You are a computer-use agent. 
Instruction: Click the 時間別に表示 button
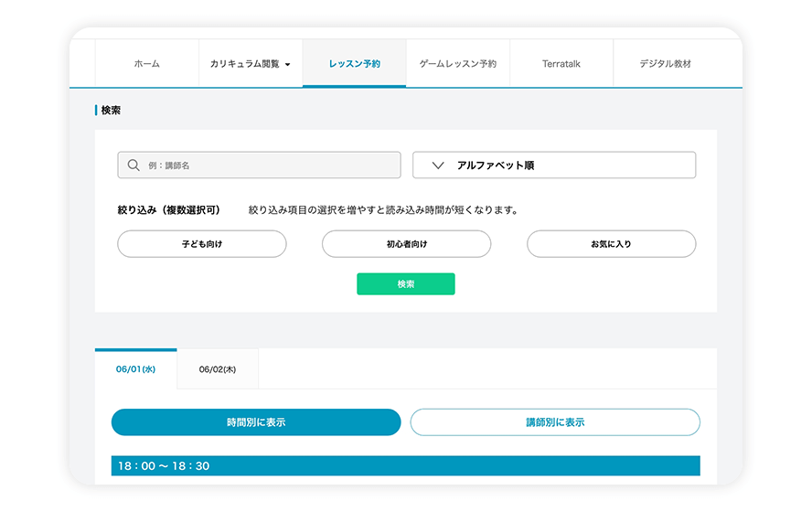[256, 422]
